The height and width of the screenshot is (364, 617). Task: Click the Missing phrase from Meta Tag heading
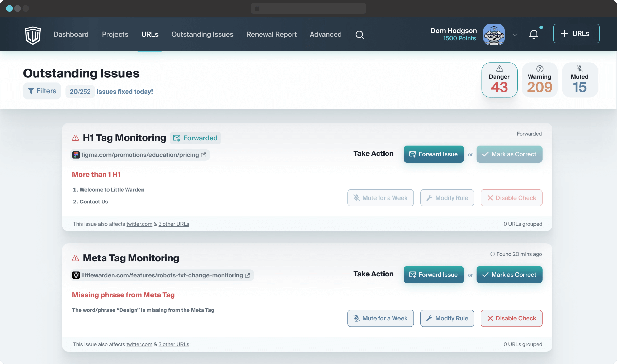click(123, 295)
